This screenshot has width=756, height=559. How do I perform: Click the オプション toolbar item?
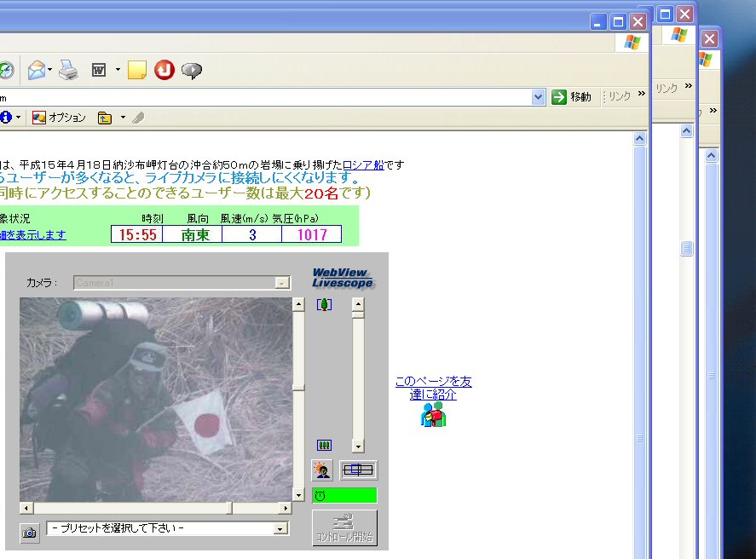(x=59, y=118)
